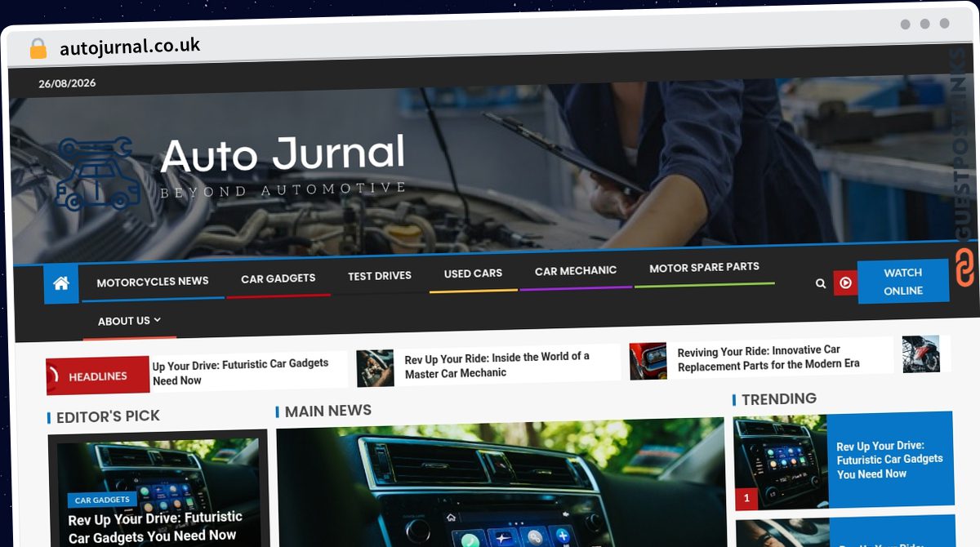
Task: Click the Car Gadgets category tag
Action: click(x=102, y=500)
